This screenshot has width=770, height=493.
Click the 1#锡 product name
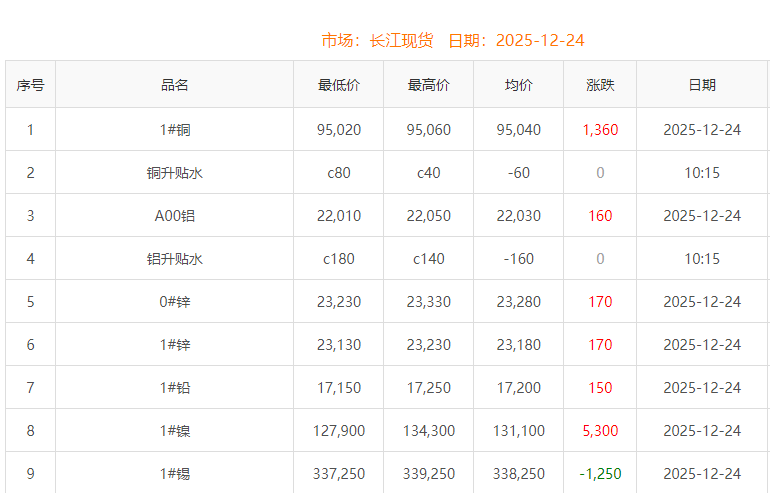point(174,474)
